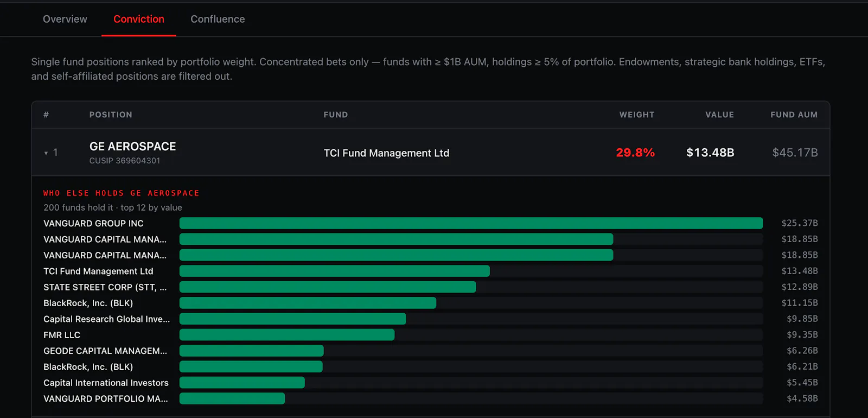Viewport: 868px width, 418px height.
Task: Click BlackRock, Inc. (BLK) label with $11.15B
Action: tap(88, 303)
